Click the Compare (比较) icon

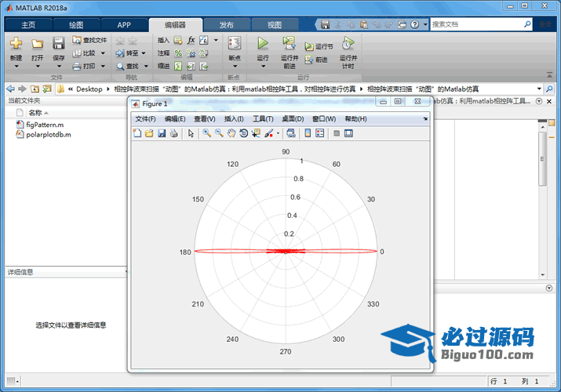click(x=77, y=53)
